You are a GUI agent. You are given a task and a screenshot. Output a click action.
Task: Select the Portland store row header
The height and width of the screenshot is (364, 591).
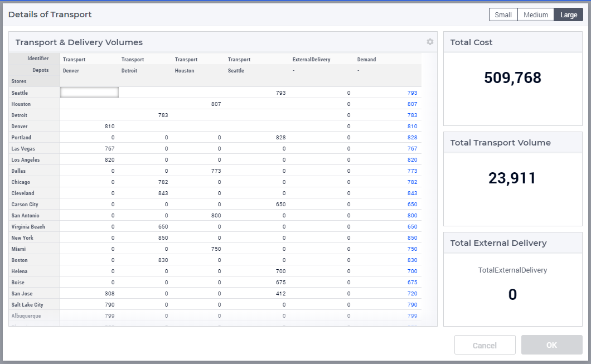coord(35,137)
